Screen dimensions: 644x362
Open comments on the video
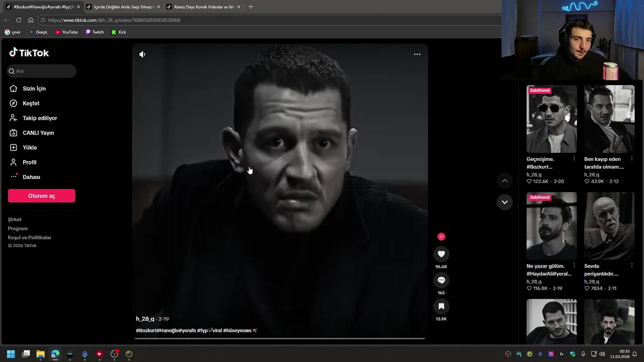[x=441, y=280]
